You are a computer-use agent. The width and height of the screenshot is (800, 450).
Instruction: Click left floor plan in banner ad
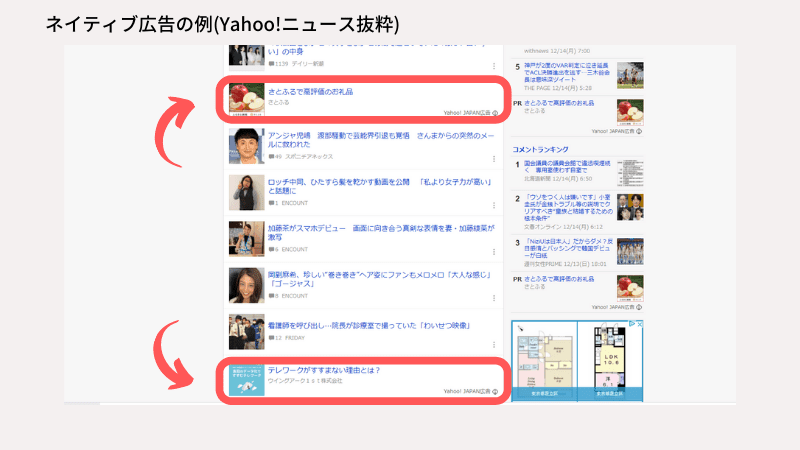(x=544, y=361)
